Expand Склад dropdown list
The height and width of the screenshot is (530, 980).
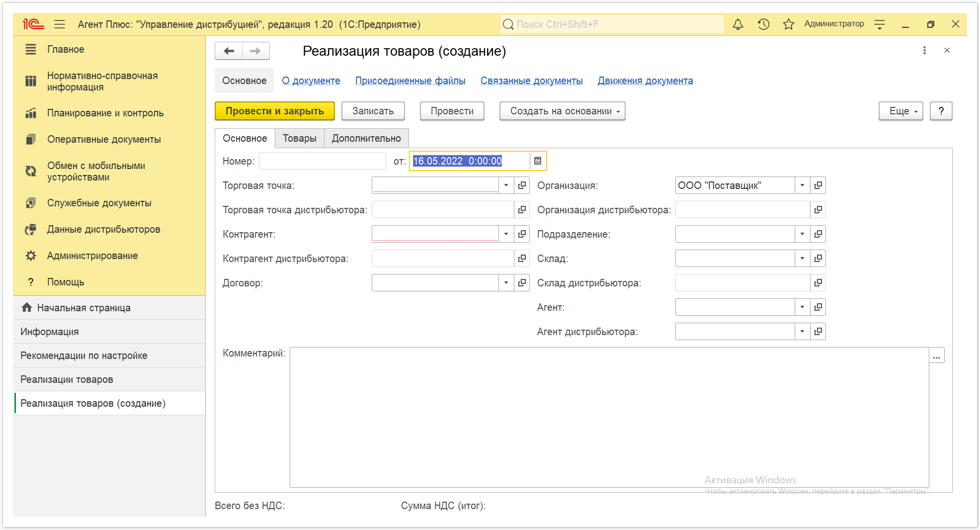802,259
